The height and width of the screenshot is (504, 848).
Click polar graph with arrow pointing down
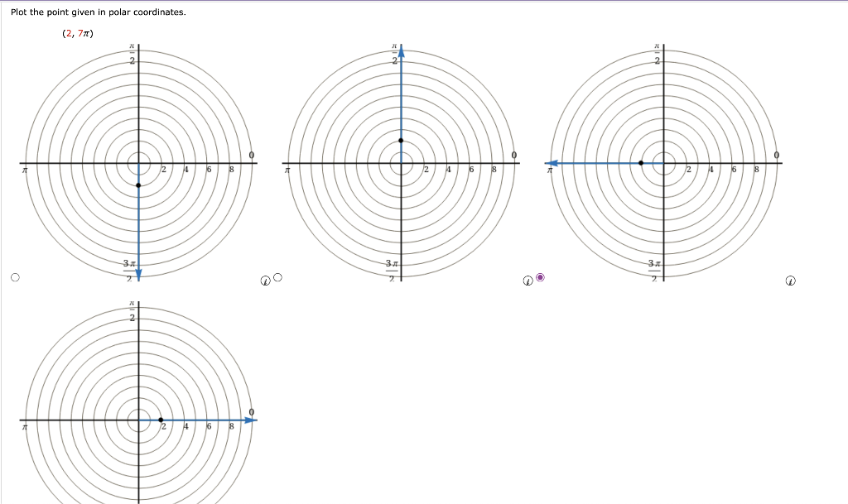pos(138,162)
